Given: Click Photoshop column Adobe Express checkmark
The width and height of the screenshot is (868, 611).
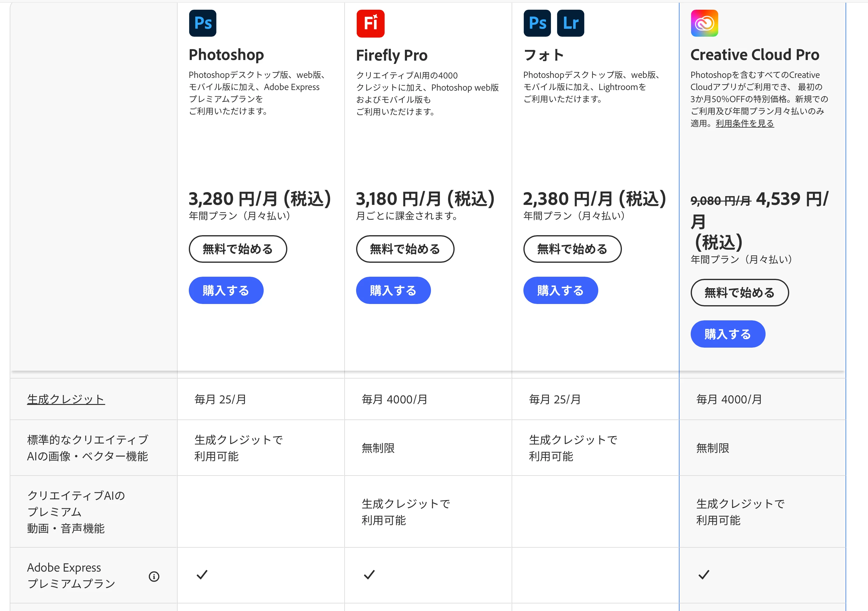Looking at the screenshot, I should pyautogui.click(x=202, y=575).
